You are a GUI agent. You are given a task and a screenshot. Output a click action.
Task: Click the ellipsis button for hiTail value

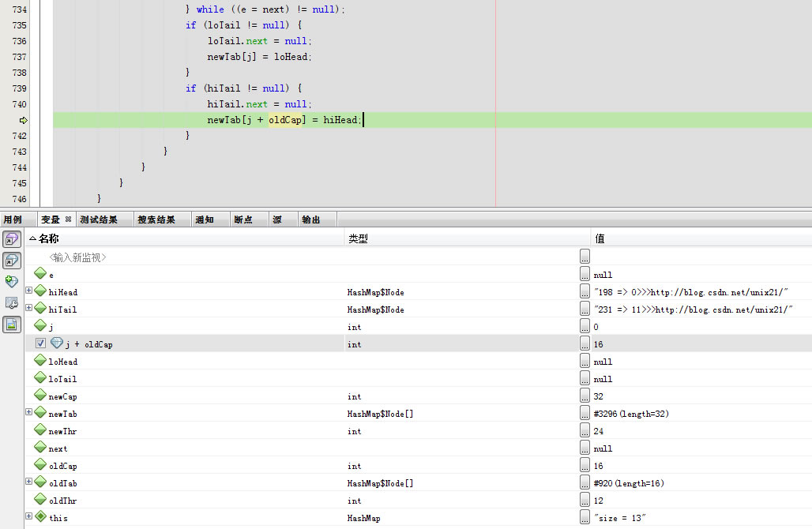(x=585, y=309)
